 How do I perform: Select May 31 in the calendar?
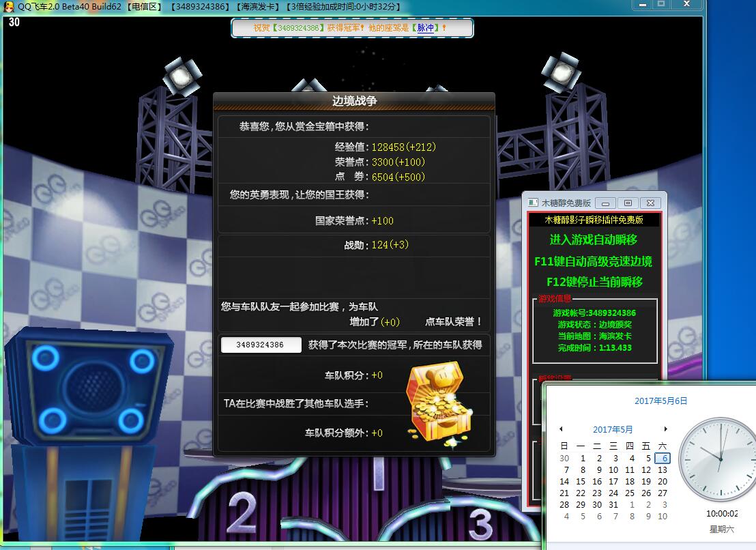[613, 505]
